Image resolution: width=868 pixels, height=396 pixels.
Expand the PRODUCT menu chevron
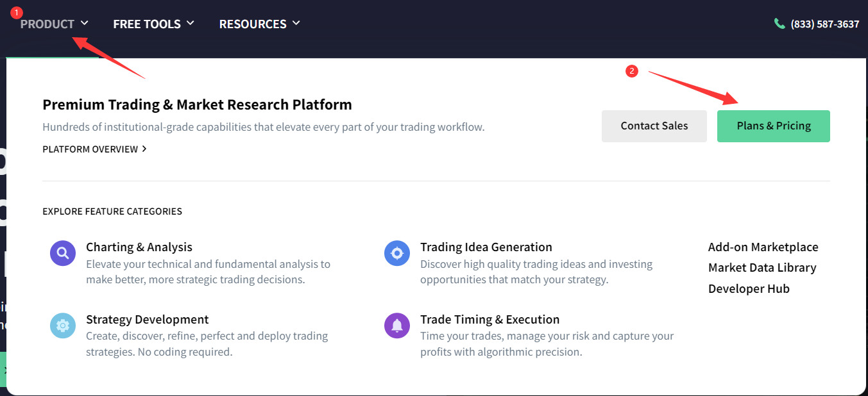pyautogui.click(x=85, y=23)
